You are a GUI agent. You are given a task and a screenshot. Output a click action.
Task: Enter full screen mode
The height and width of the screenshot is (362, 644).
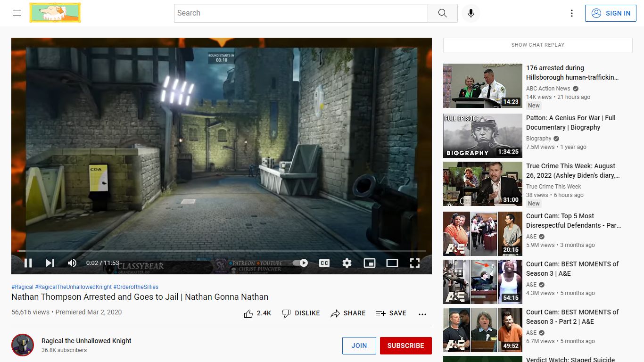415,263
